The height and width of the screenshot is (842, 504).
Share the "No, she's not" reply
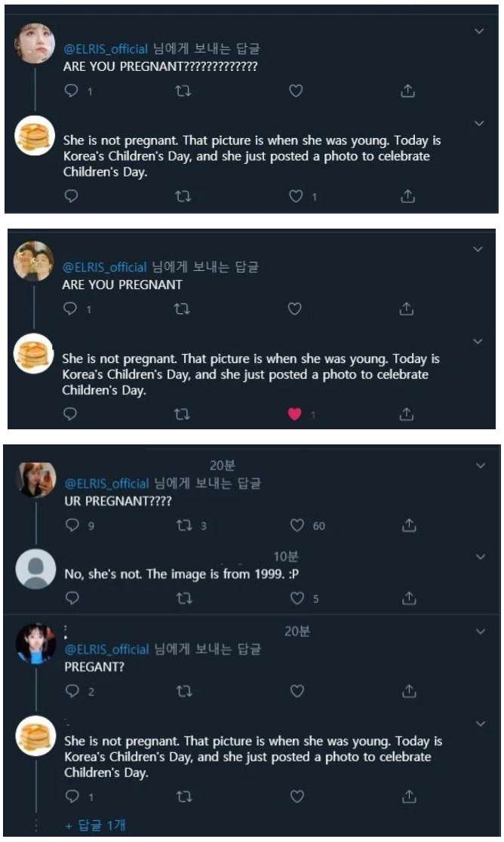coord(408,598)
